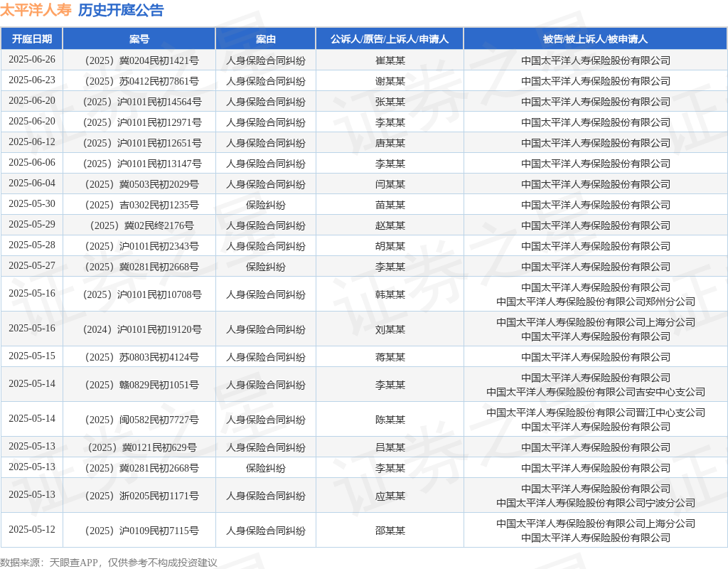
Task: Click the date 2025-06-26
Action: [31, 60]
